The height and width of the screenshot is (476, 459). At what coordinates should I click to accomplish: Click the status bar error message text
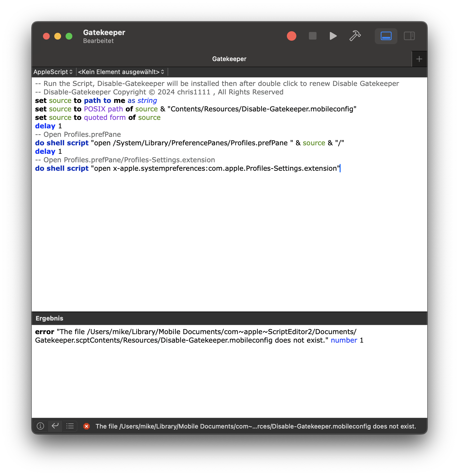pyautogui.click(x=256, y=426)
